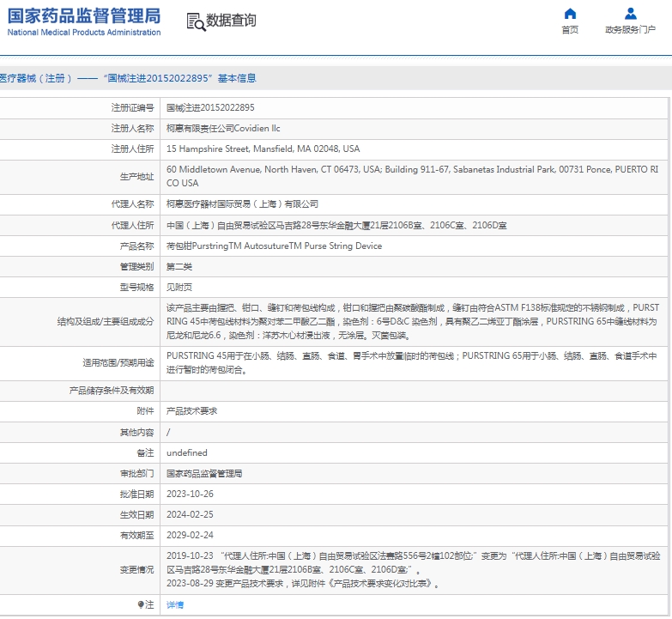Click the structure description mentioning ASTM F138

(413, 321)
